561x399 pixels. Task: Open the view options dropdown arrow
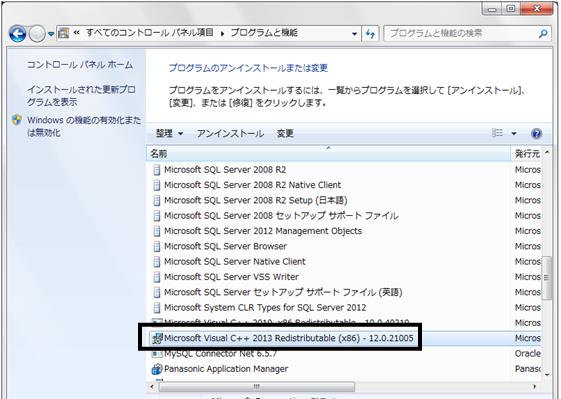point(514,133)
